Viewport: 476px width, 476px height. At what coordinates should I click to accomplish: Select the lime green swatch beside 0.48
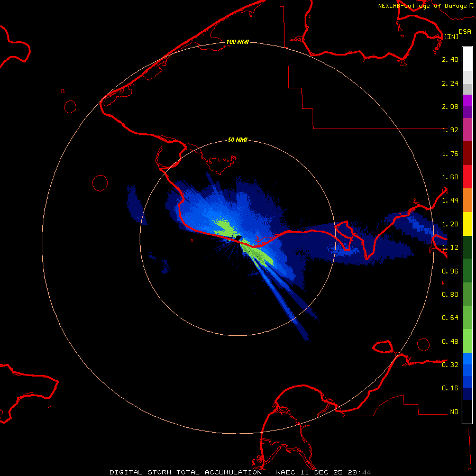coord(467,341)
